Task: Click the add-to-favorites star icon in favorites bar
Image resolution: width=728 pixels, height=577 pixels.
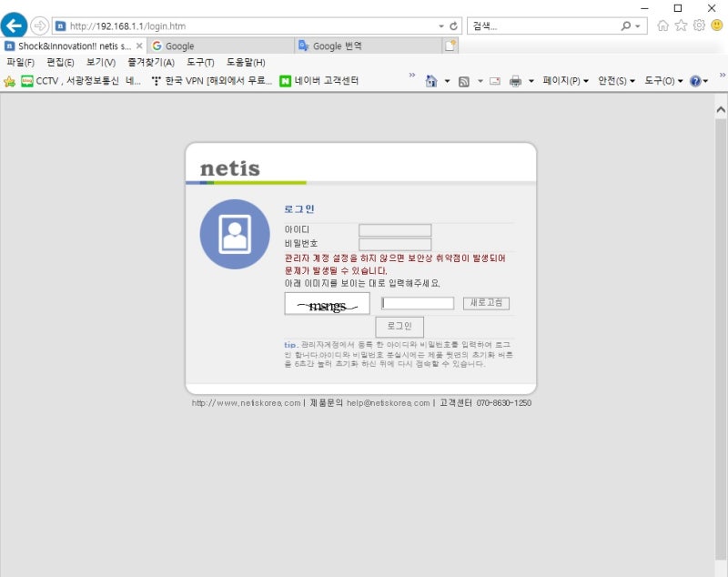Action: coord(9,81)
